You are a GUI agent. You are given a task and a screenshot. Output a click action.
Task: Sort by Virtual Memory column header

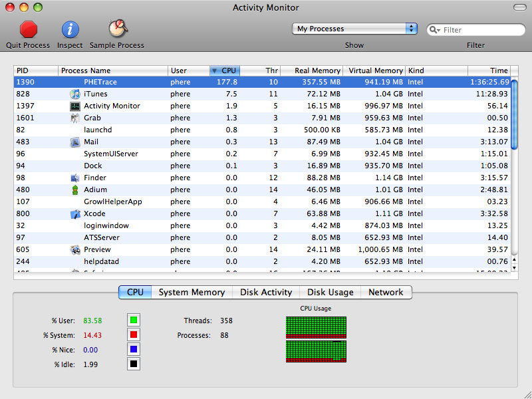(x=374, y=70)
